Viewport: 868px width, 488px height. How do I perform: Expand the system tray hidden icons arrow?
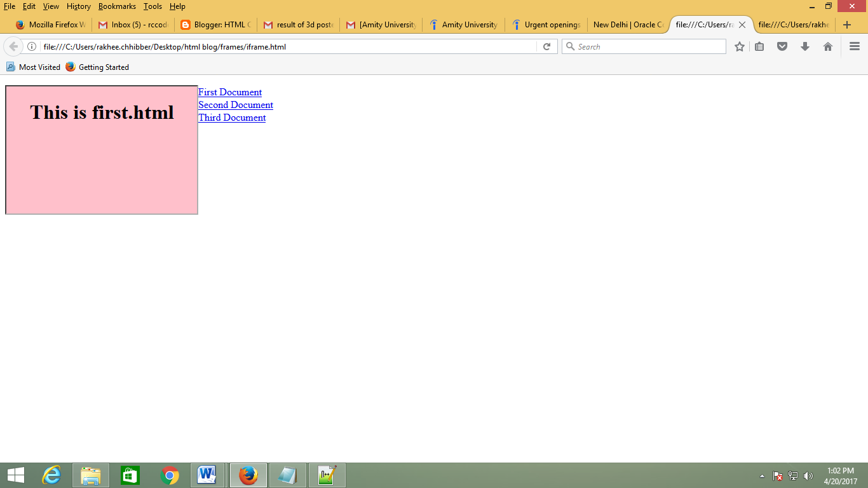point(761,475)
